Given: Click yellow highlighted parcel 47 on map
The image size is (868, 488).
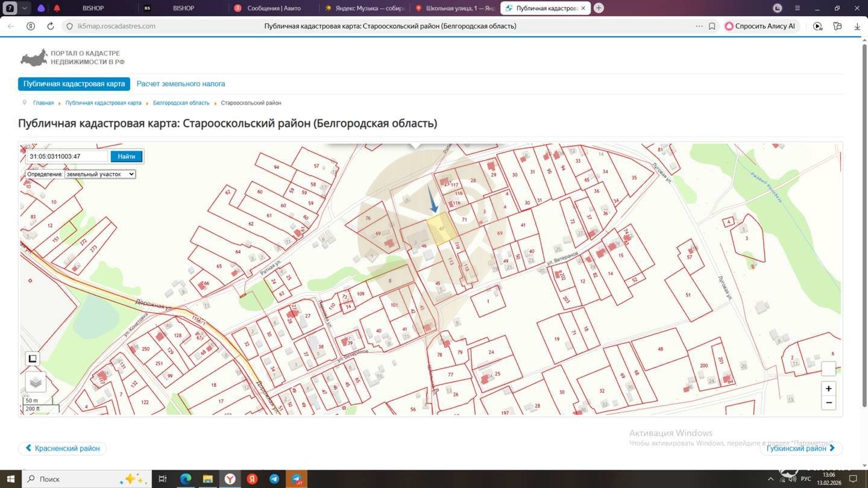Looking at the screenshot, I should [x=442, y=229].
